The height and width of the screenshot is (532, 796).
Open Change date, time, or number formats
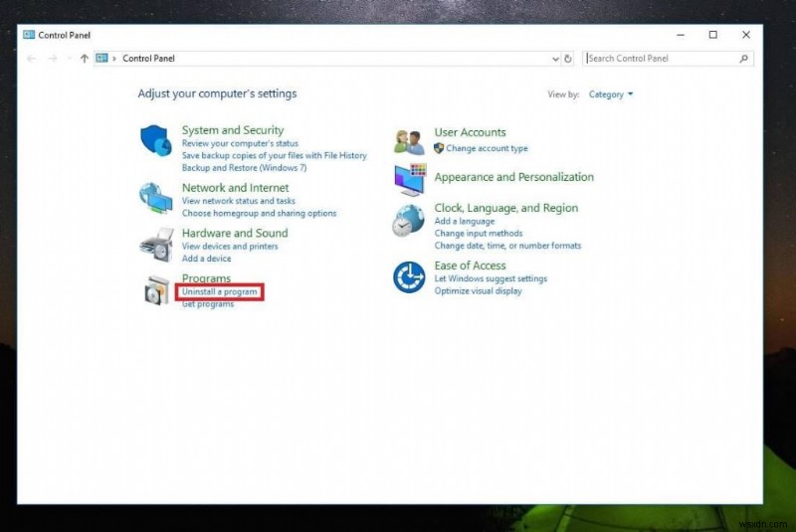pyautogui.click(x=507, y=246)
